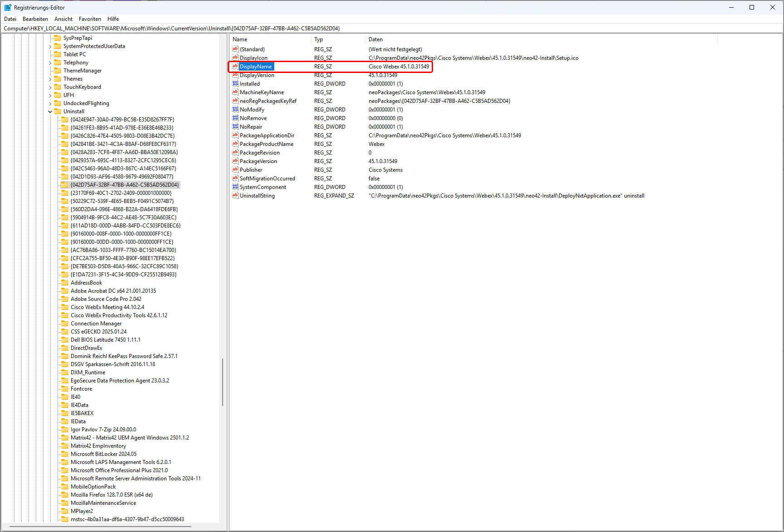Click the folder icon of Tablet PC key

coord(58,54)
